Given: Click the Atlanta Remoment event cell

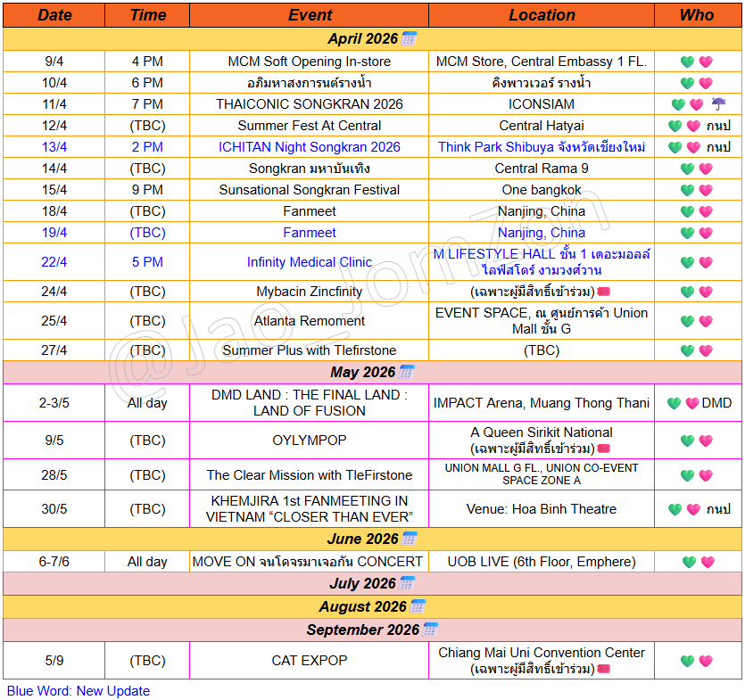Looking at the screenshot, I should click(310, 320).
